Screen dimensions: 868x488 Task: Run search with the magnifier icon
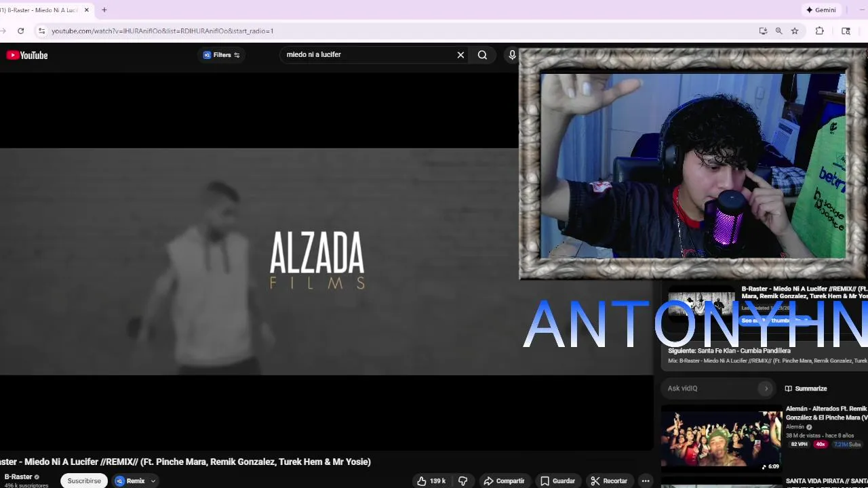[x=482, y=55]
